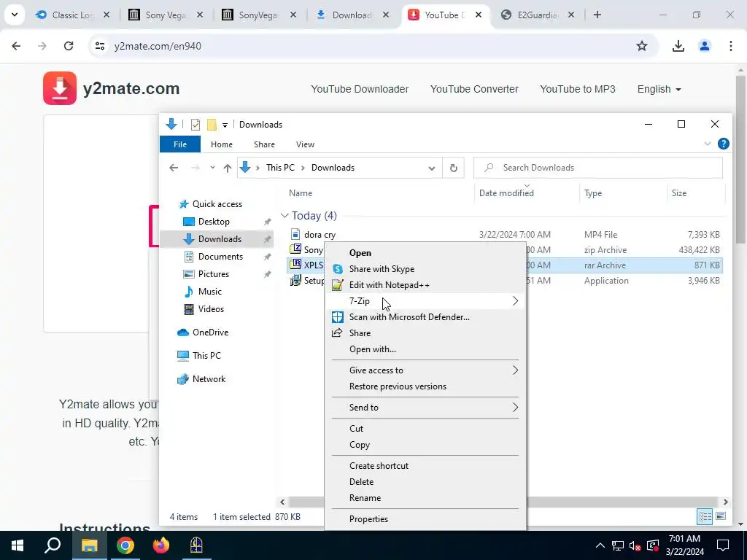Image resolution: width=747 pixels, height=560 pixels.
Task: Click YouTube Downloader link
Action: click(360, 89)
